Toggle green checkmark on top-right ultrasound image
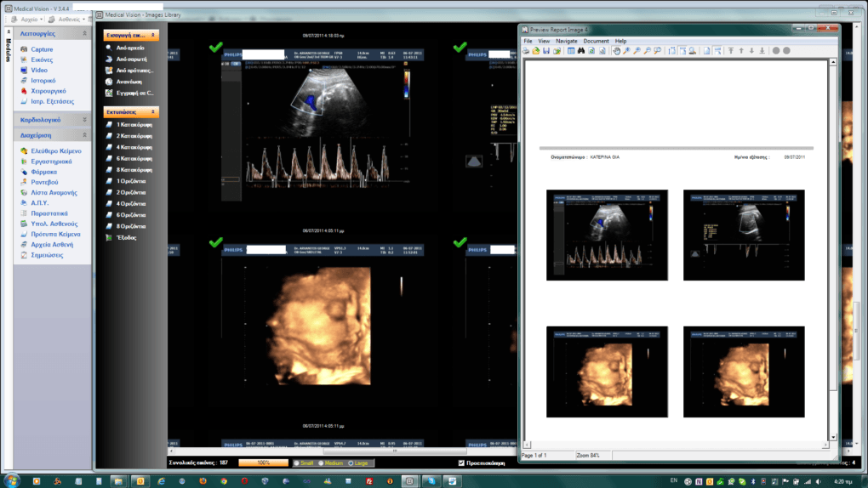 coord(460,48)
